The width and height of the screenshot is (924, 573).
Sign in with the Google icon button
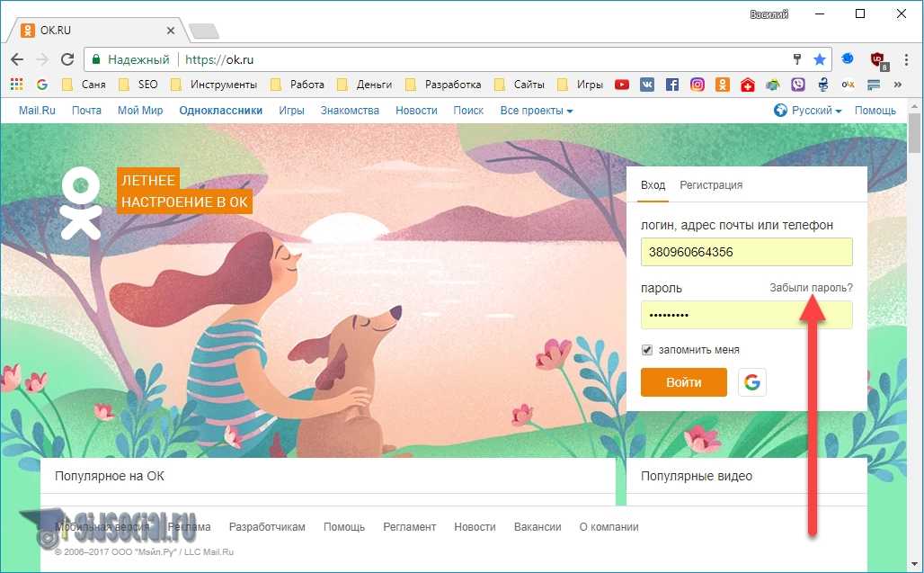click(x=752, y=382)
